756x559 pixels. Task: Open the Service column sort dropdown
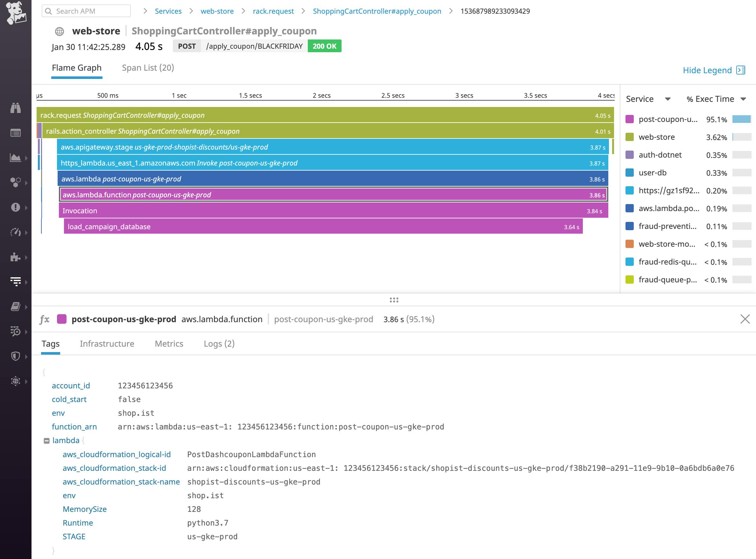pos(668,99)
